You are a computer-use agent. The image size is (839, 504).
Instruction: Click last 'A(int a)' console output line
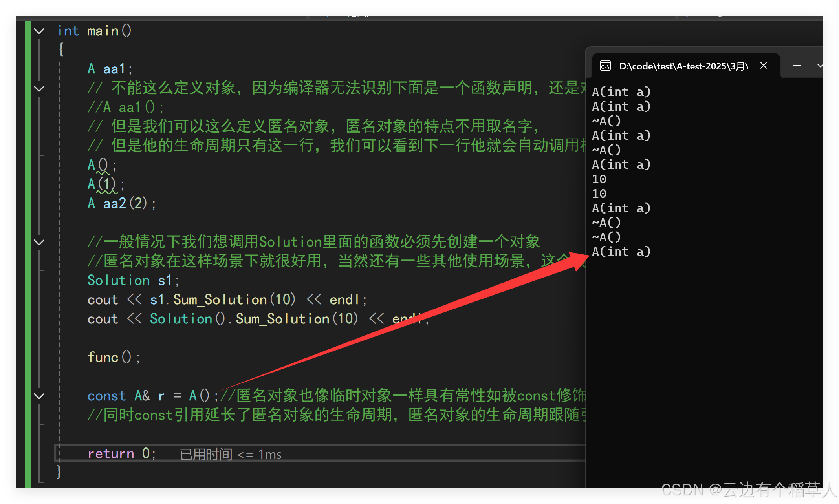(621, 252)
